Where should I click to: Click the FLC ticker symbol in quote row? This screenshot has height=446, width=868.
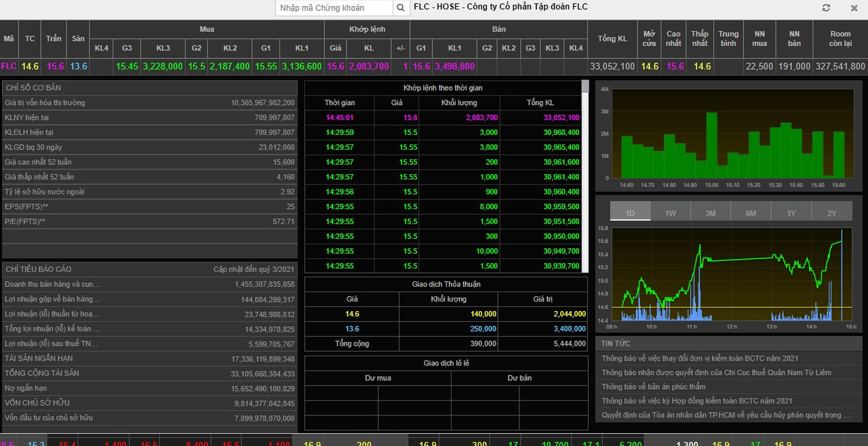9,66
